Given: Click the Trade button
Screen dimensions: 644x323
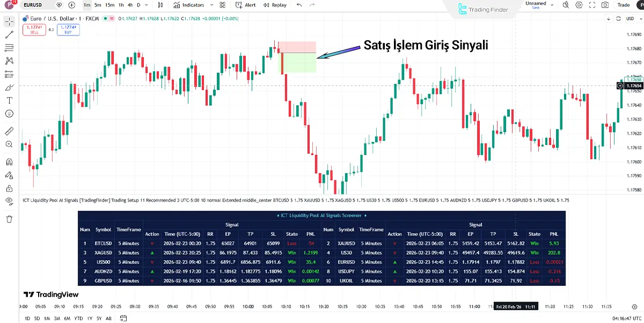Looking at the screenshot, I should 624,5.
